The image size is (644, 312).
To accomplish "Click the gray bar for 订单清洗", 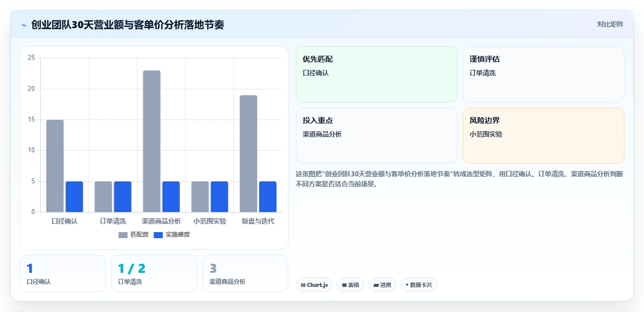I will 103,196.
